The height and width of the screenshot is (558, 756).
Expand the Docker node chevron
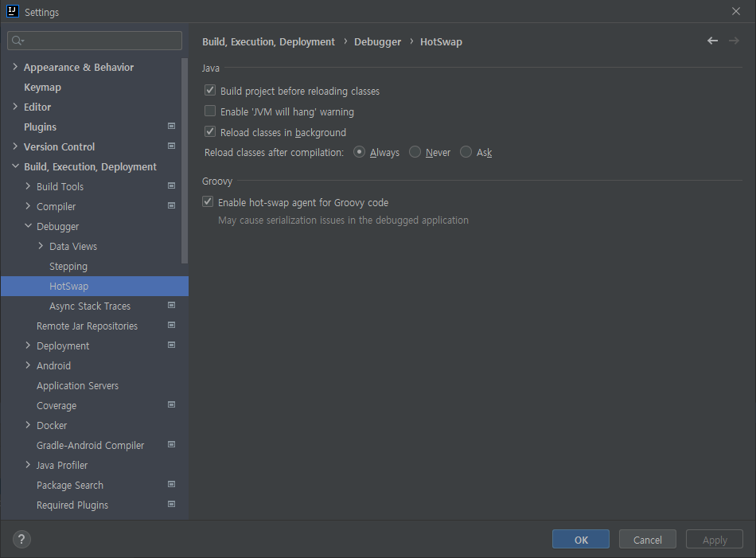click(x=28, y=425)
